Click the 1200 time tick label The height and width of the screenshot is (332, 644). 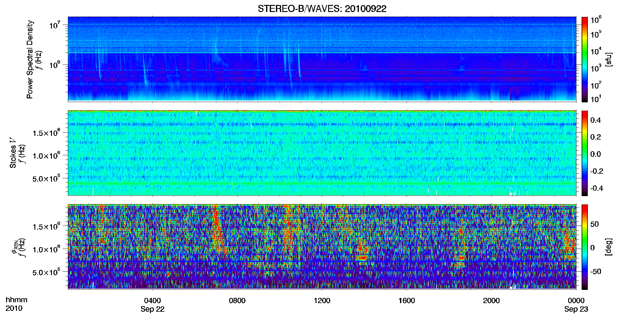(x=322, y=301)
